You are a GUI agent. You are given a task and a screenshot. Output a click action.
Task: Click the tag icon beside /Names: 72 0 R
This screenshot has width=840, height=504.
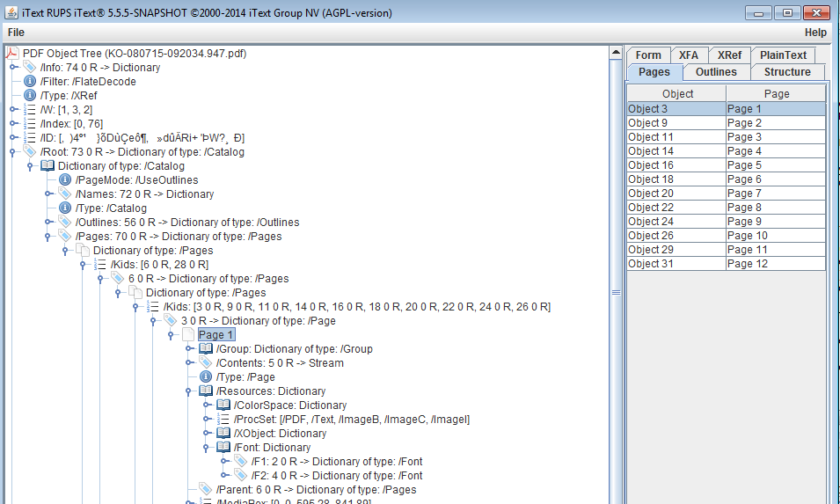65,194
